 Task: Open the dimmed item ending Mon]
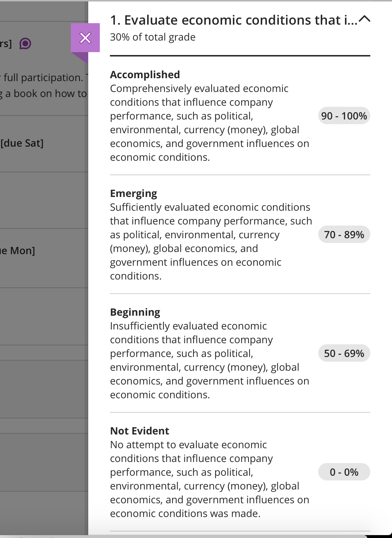pos(17,251)
